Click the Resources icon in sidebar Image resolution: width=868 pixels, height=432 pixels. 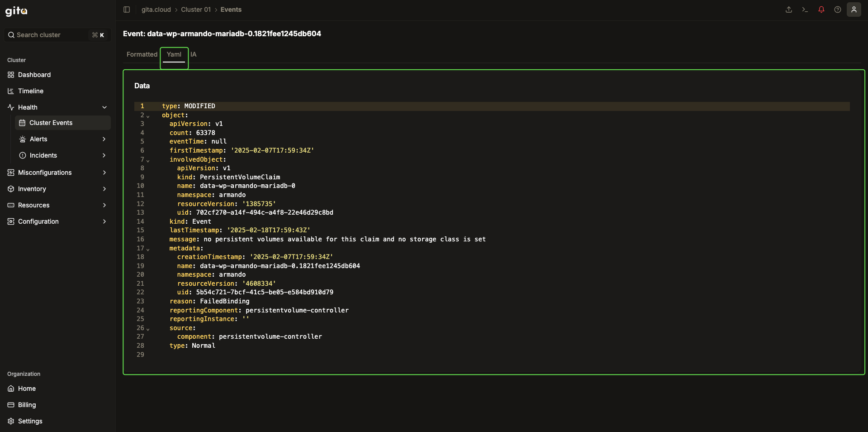tap(11, 205)
